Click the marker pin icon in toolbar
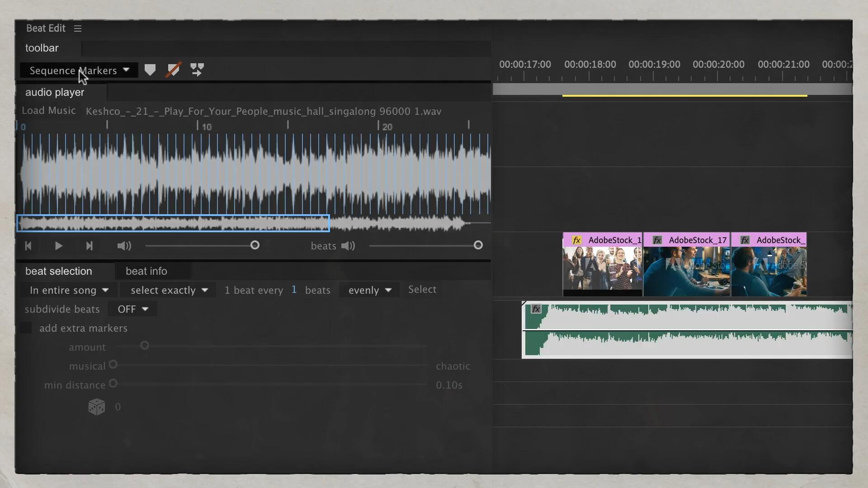This screenshot has width=868, height=488. coord(150,69)
